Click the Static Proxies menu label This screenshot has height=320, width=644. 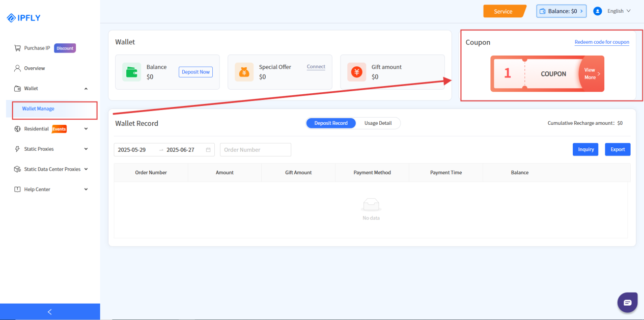(39, 149)
